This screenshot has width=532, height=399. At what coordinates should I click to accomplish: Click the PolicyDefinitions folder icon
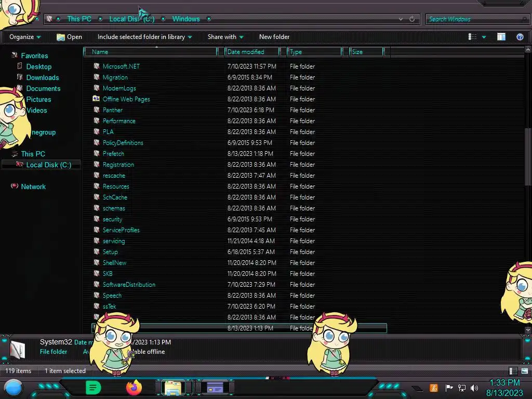pyautogui.click(x=96, y=142)
